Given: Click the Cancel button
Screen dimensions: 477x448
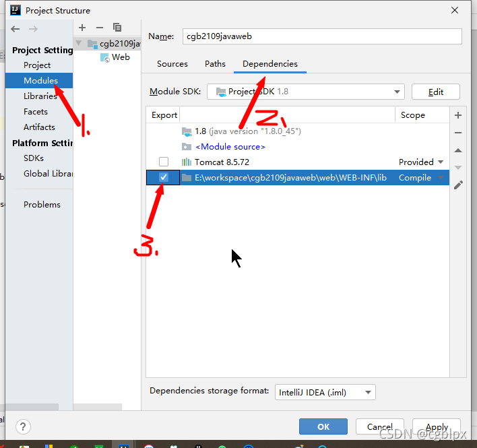Looking at the screenshot, I should coord(380,426).
